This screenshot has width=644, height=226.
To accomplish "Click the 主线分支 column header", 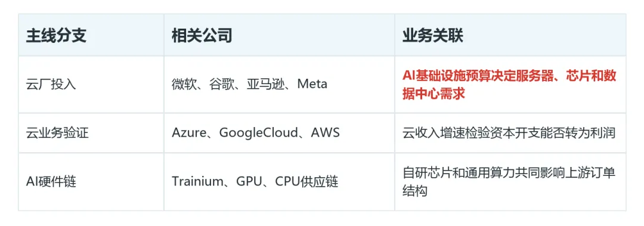I will [x=91, y=35].
